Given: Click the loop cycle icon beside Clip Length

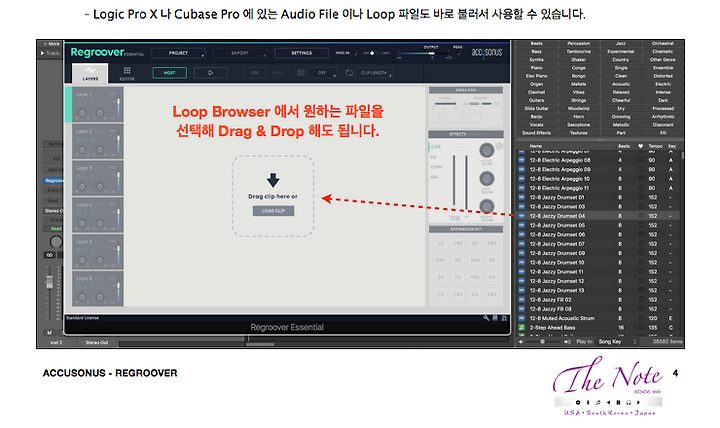Looking at the screenshot, I should point(349,73).
